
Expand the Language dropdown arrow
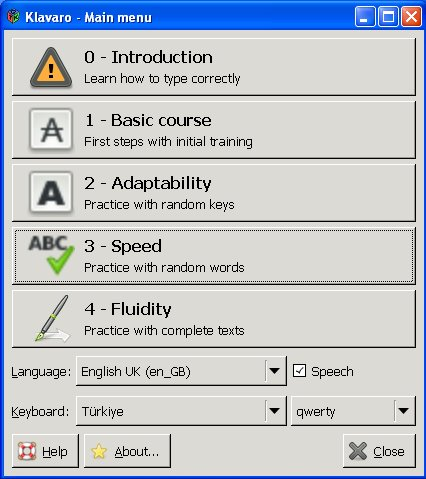[x=274, y=371]
